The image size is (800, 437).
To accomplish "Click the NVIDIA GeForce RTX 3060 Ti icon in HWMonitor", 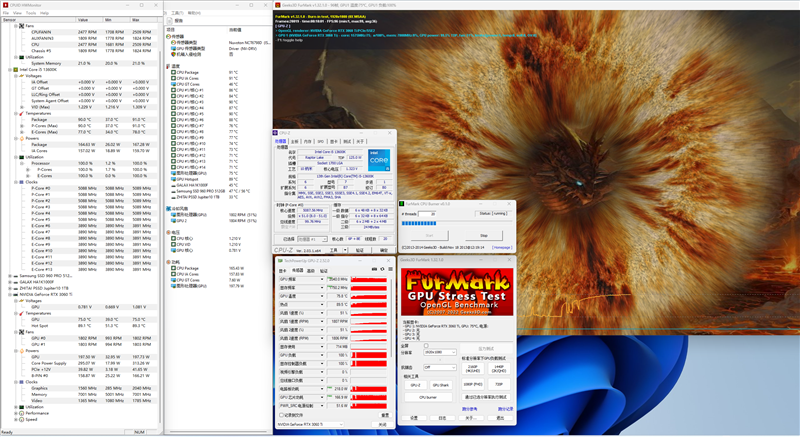I will click(x=14, y=295).
